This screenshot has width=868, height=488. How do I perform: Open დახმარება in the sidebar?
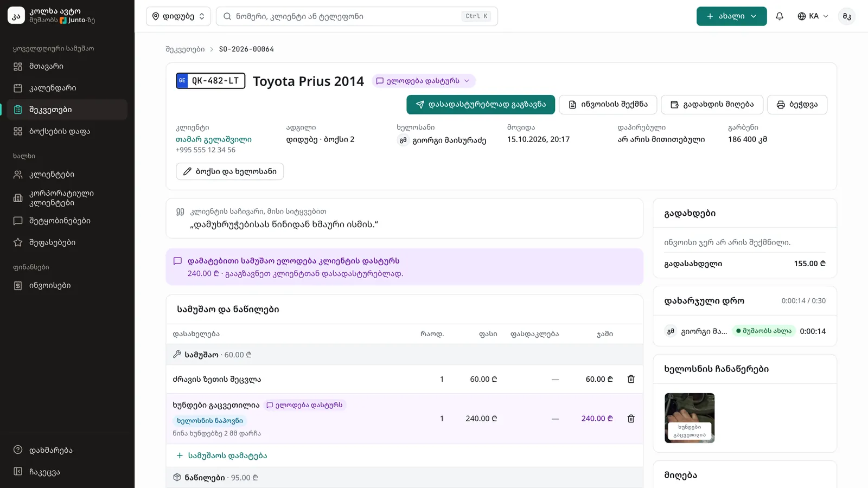pyautogui.click(x=67, y=450)
